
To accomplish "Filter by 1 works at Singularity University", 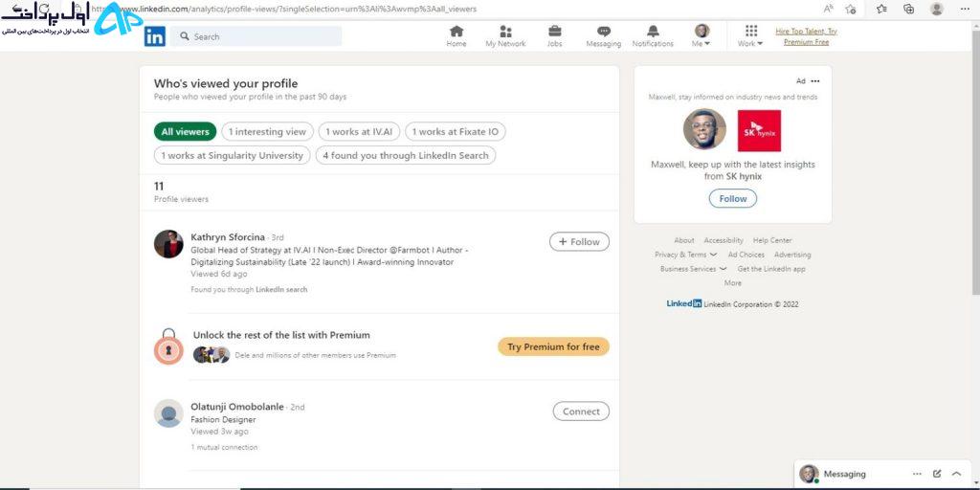I will point(232,155).
